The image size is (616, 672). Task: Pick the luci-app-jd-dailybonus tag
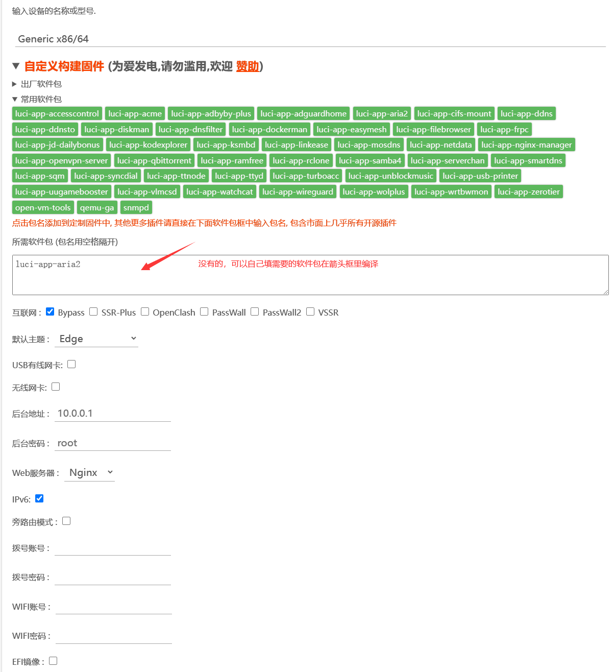pyautogui.click(x=58, y=145)
